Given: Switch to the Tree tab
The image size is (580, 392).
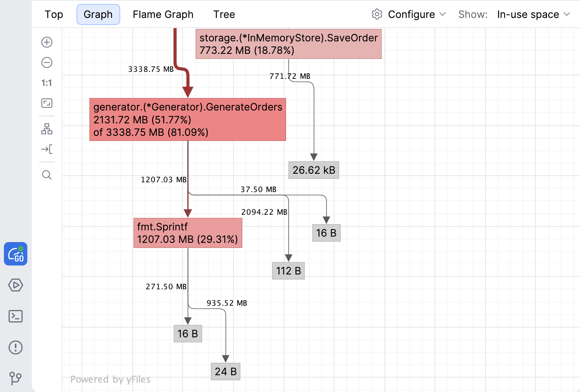Looking at the screenshot, I should point(224,14).
